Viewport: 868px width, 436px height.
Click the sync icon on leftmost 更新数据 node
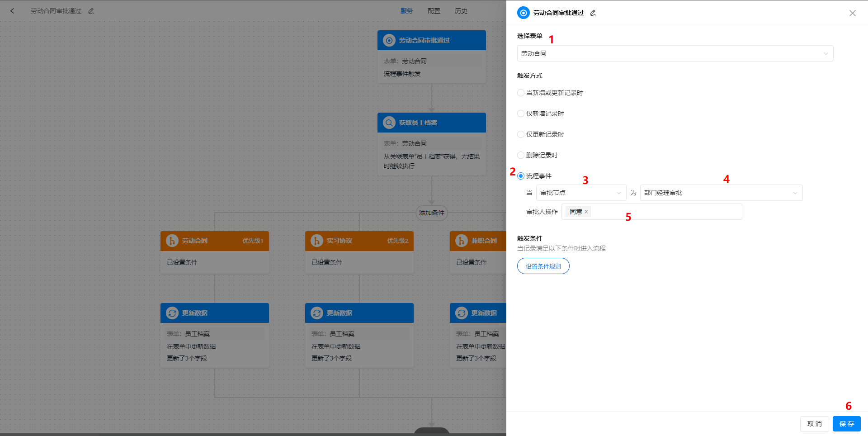(x=172, y=313)
